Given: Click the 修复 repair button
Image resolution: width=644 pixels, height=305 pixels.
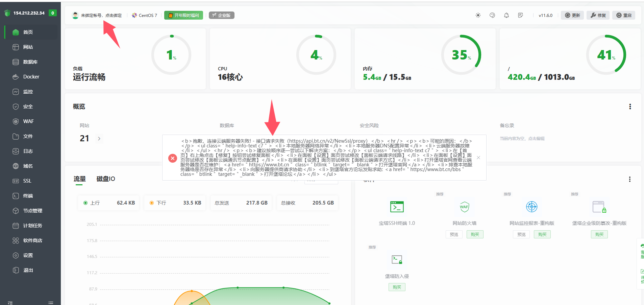Looking at the screenshot, I should pos(598,15).
